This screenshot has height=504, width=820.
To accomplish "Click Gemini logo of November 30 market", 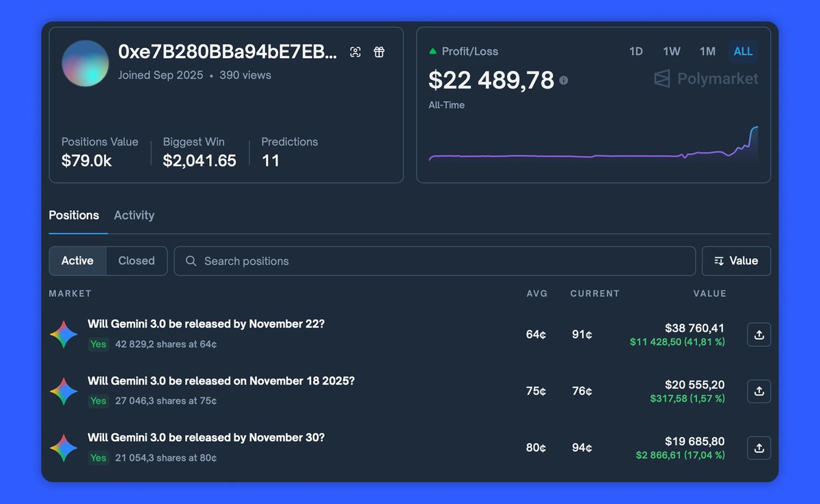I will coord(64,448).
